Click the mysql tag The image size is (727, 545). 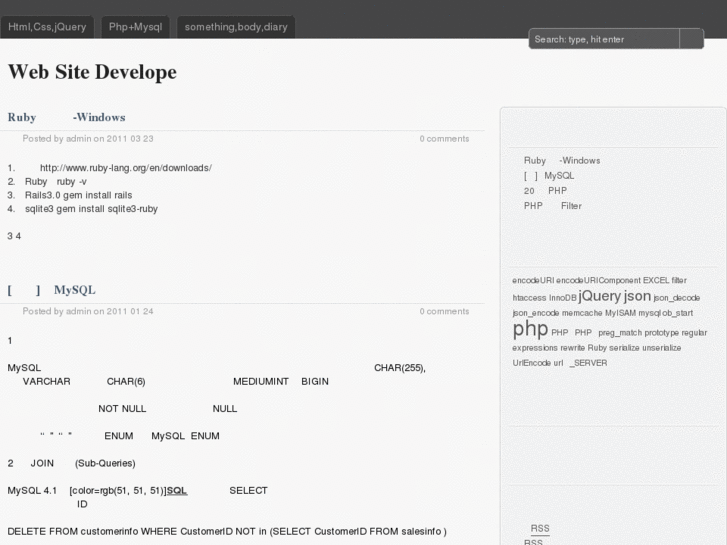point(649,313)
